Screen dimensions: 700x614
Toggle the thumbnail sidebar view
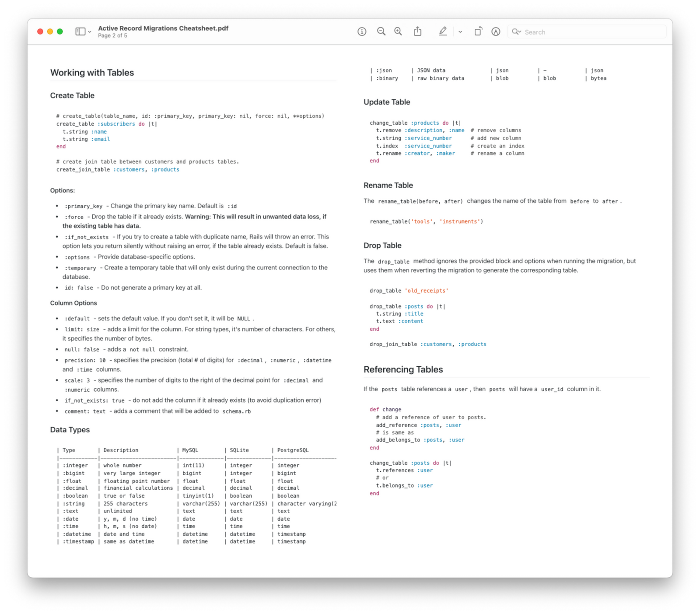[x=79, y=32]
